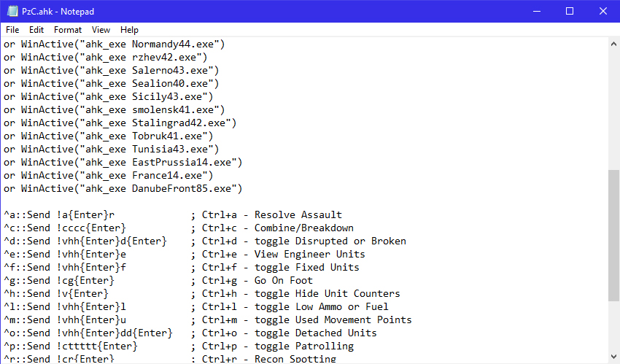Maximize the Notepad window
This screenshot has width=620, height=364.
[x=570, y=11]
